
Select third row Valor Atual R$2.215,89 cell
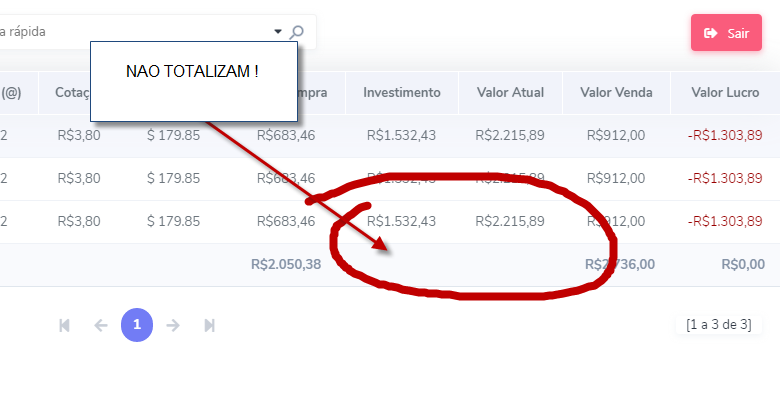coord(510,221)
